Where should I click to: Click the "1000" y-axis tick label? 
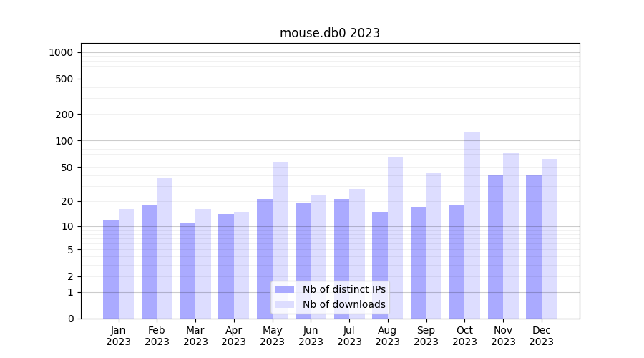point(61,52)
